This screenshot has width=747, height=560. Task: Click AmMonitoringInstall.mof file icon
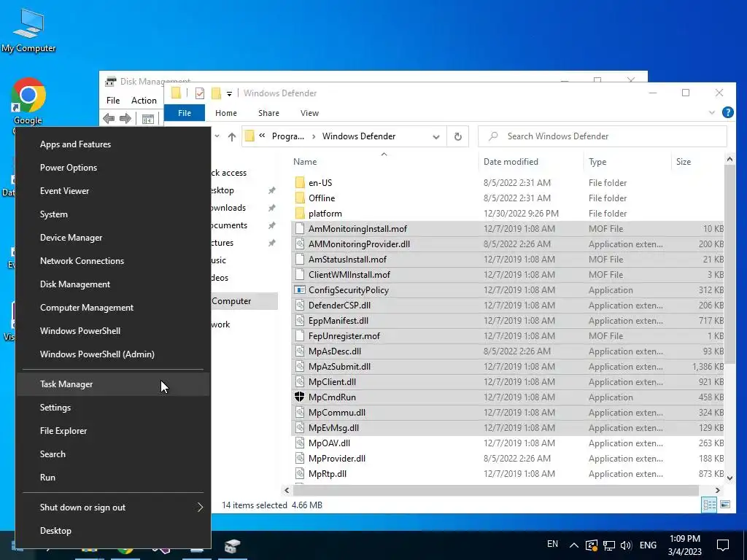(x=300, y=228)
